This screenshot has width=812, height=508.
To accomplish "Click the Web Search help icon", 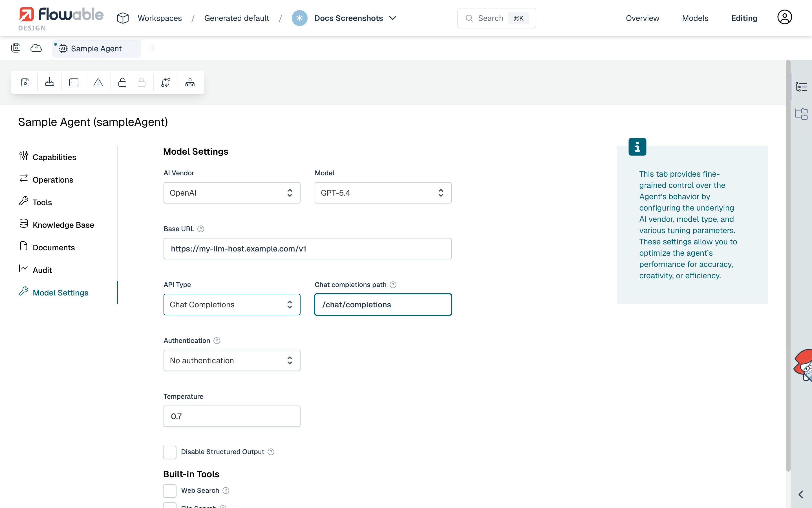I will pyautogui.click(x=226, y=491).
